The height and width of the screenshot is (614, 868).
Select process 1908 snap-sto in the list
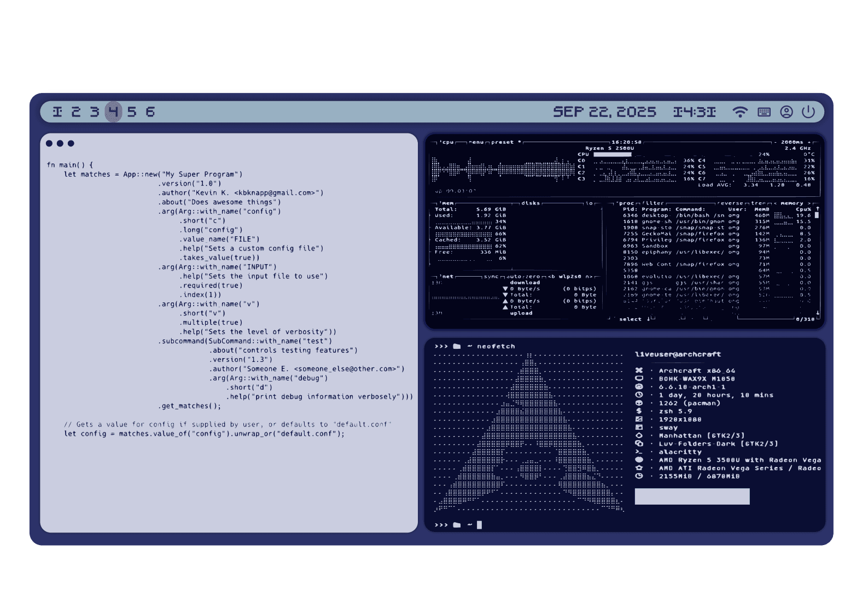pos(717,227)
